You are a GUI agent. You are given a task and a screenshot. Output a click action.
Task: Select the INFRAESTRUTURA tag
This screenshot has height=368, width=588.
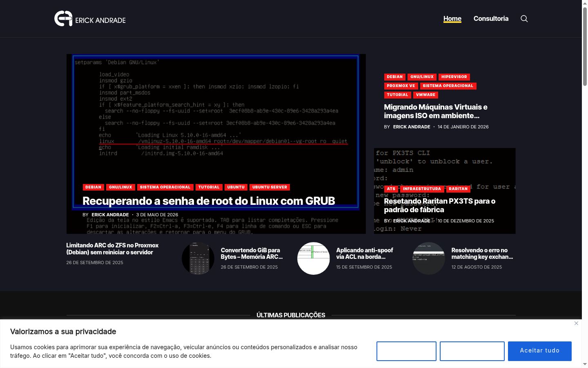pos(422,189)
